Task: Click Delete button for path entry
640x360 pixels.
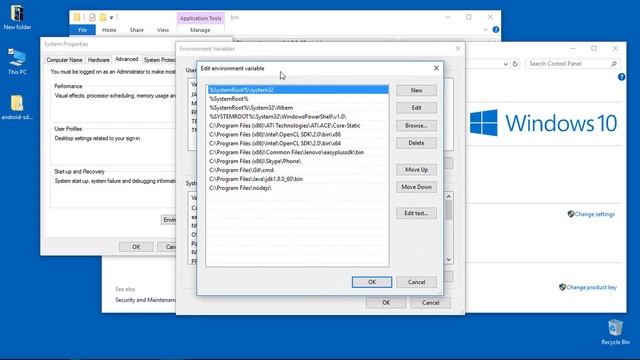Action: (416, 143)
